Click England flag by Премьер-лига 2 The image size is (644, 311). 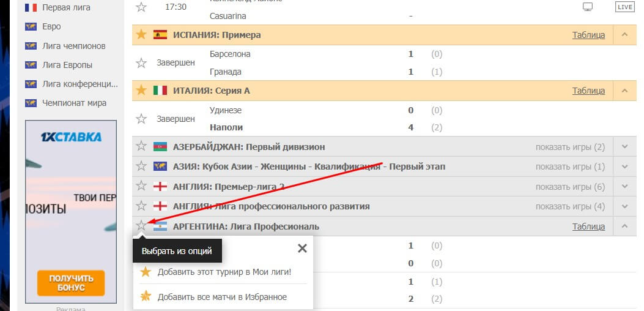click(x=160, y=186)
